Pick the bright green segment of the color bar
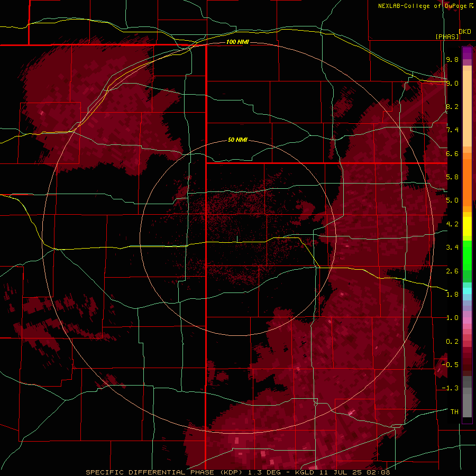 click(x=467, y=255)
